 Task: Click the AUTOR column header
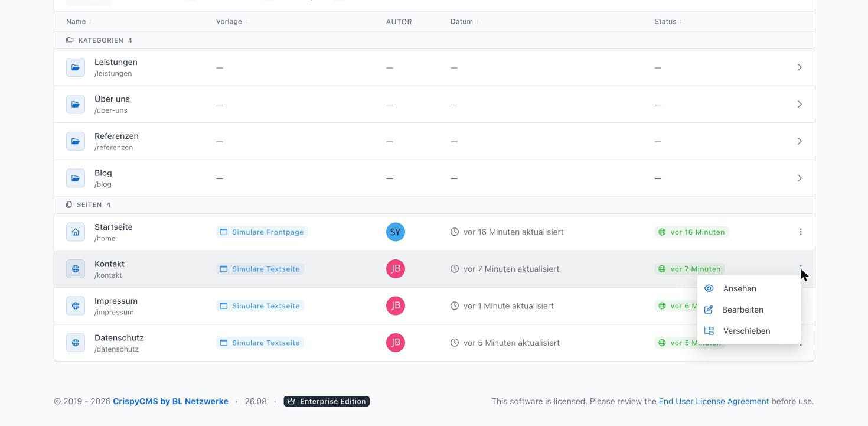(x=399, y=22)
